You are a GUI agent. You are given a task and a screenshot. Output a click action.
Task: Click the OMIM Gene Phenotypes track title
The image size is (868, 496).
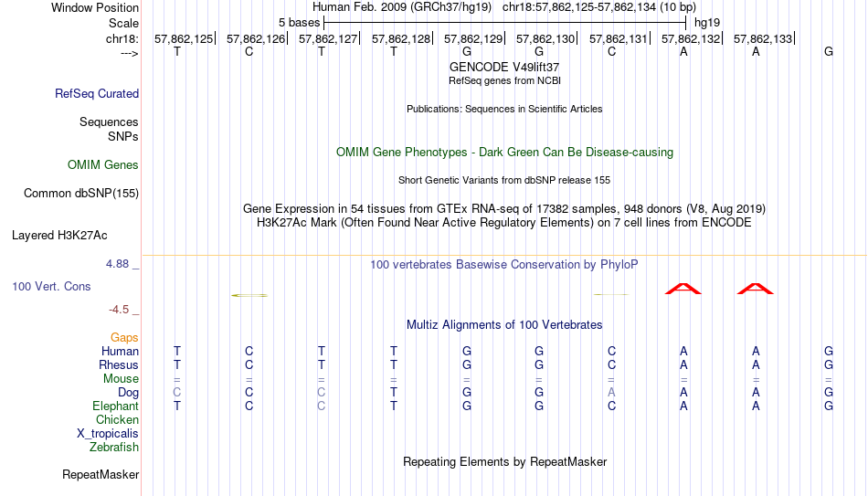tap(504, 153)
